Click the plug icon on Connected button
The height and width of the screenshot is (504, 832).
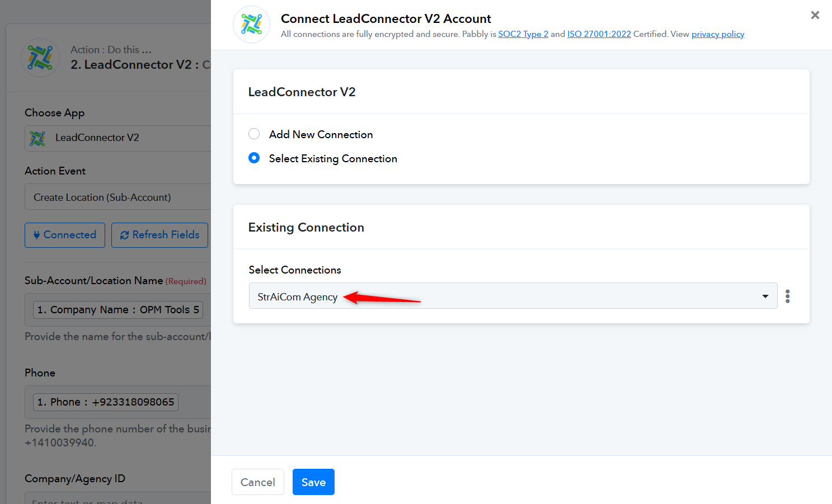[x=36, y=235]
